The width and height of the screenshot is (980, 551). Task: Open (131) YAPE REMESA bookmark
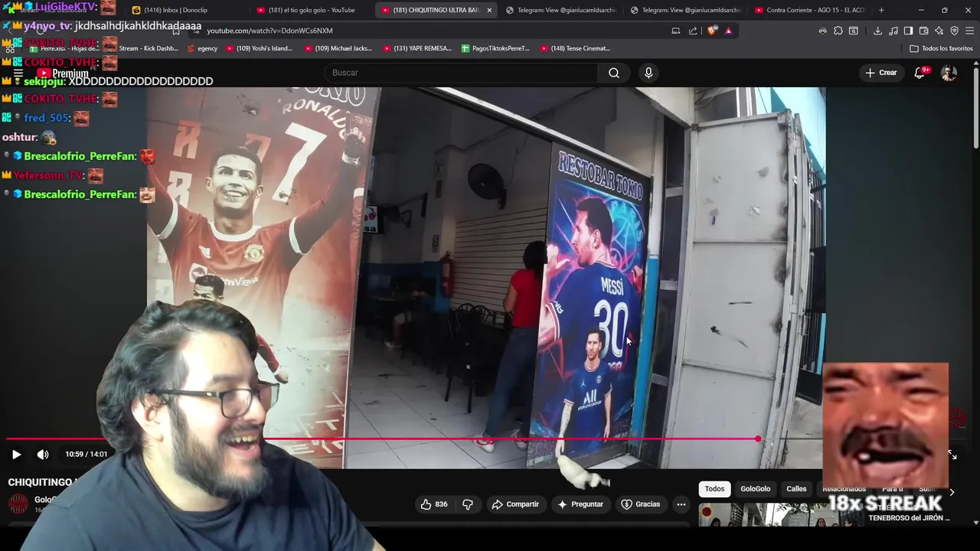pos(416,48)
